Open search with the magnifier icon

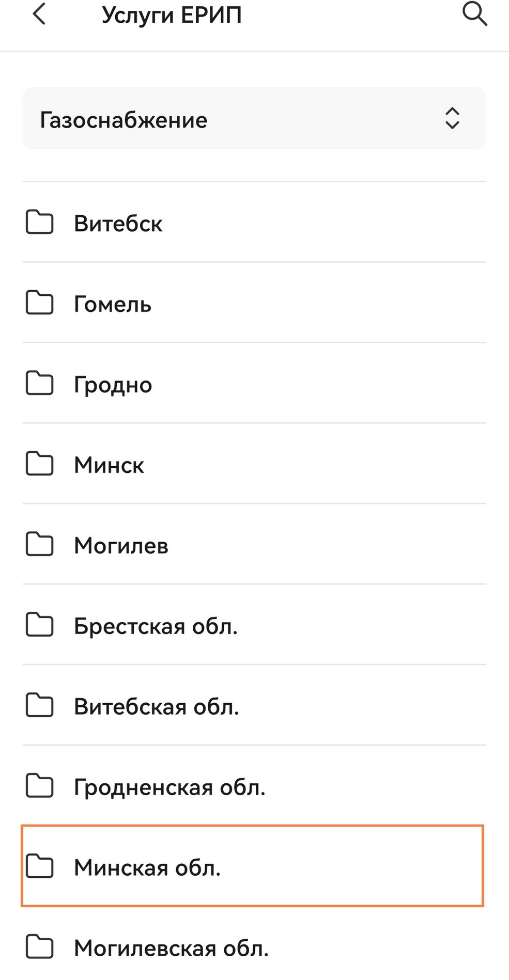click(474, 14)
